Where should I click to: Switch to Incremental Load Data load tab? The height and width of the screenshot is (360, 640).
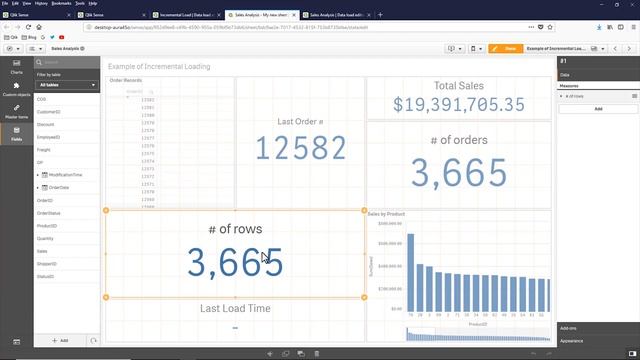(187, 15)
